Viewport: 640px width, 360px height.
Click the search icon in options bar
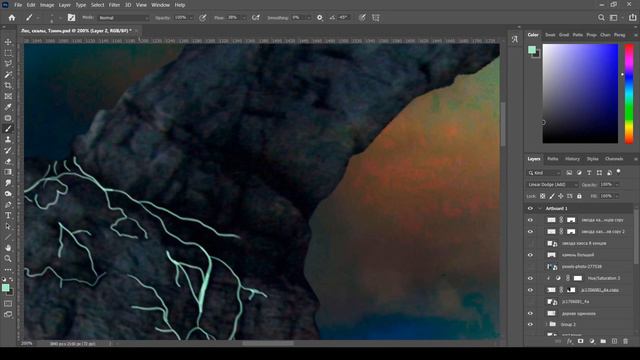click(601, 18)
